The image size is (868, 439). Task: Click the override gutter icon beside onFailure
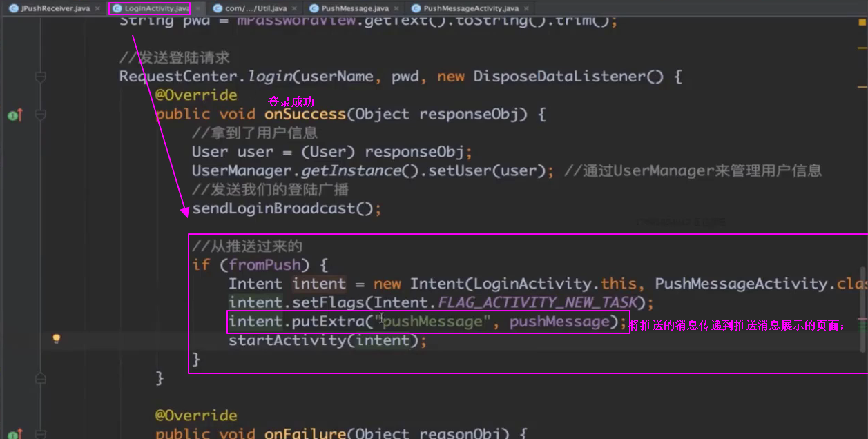click(x=15, y=433)
